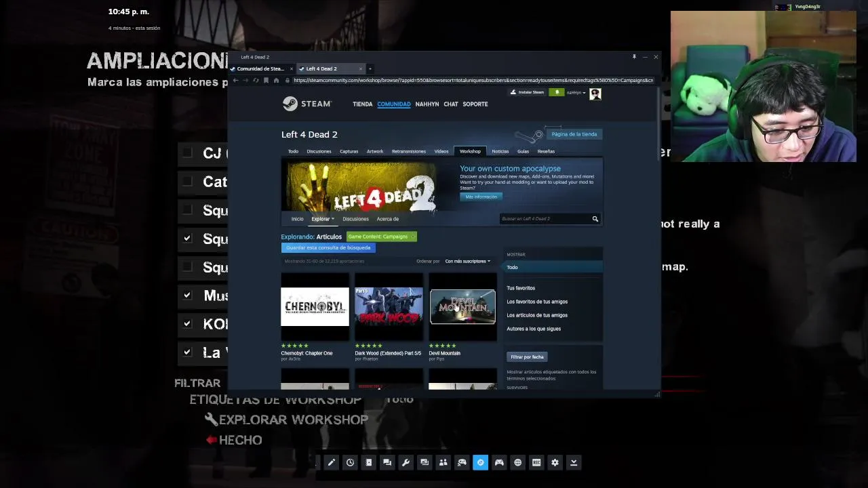Select Los favoritos de tus amigos
The height and width of the screenshot is (488, 868).
click(537, 302)
